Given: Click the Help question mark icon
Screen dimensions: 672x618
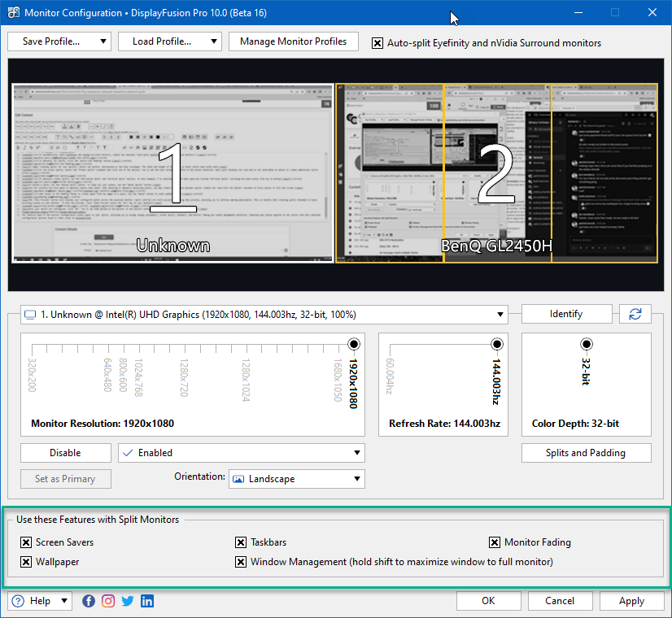Looking at the screenshot, I should [x=18, y=601].
